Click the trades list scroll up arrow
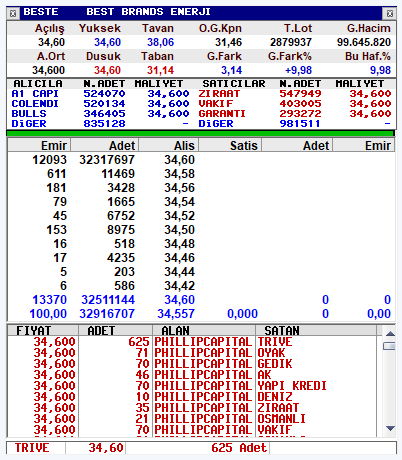Image resolution: width=402 pixels, height=460 pixels. [390, 333]
